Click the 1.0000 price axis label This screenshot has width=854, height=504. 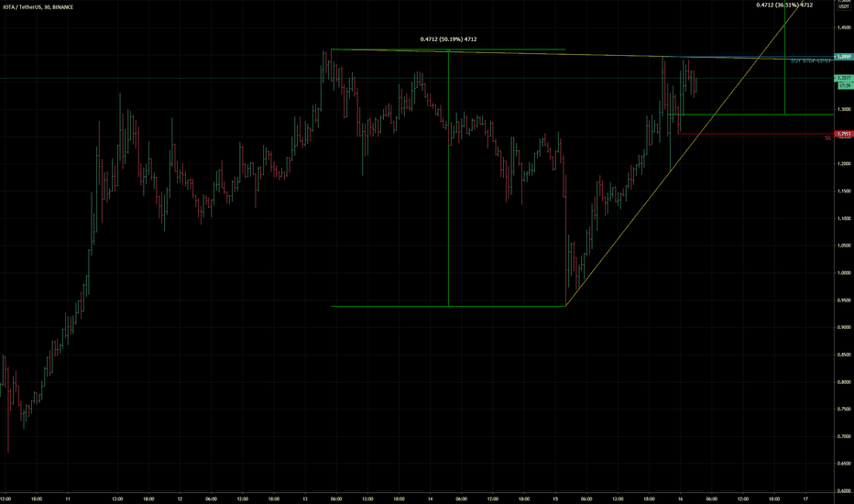[x=844, y=273]
